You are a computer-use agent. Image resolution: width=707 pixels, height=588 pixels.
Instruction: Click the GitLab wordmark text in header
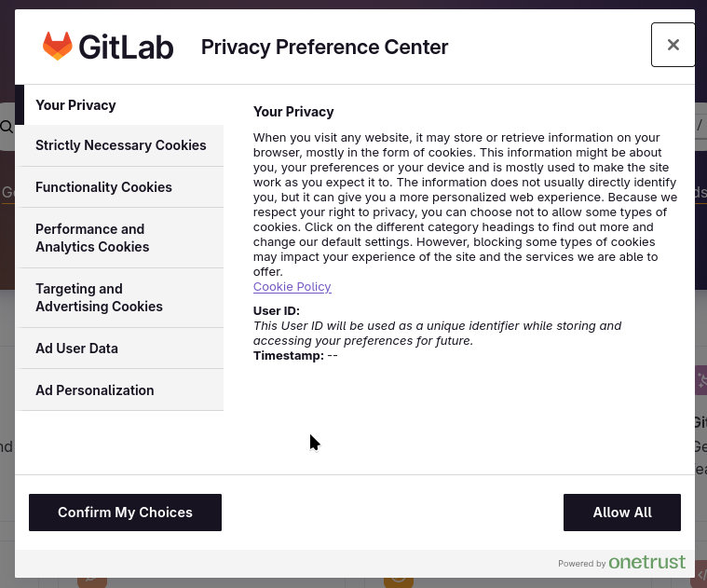[x=126, y=47]
